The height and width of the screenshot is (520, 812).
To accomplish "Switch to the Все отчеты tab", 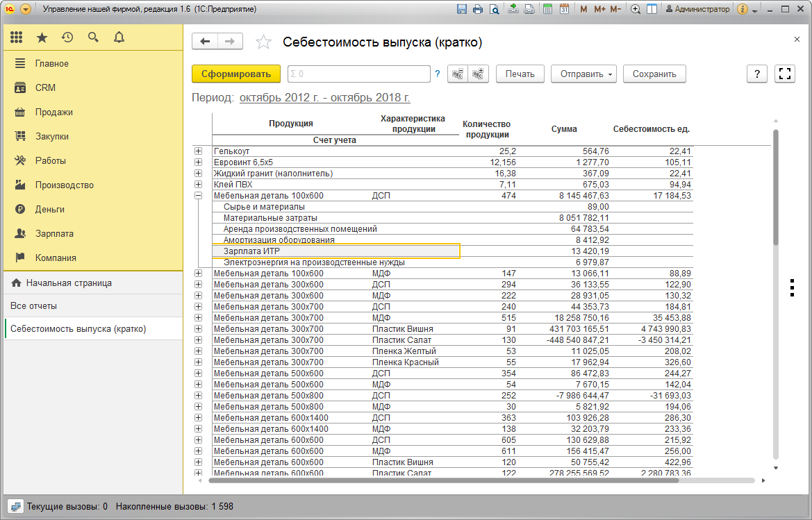I will (x=93, y=305).
